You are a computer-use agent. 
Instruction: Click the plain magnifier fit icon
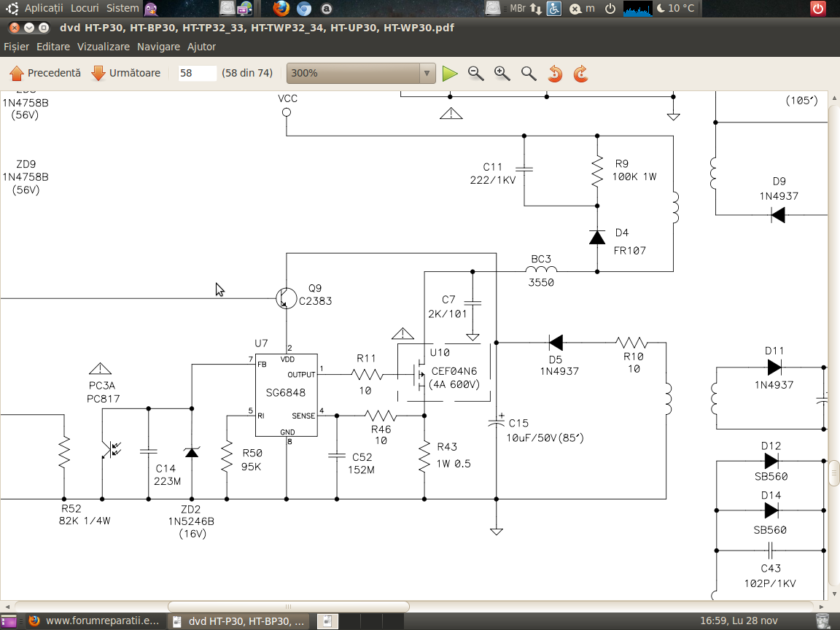coord(529,74)
